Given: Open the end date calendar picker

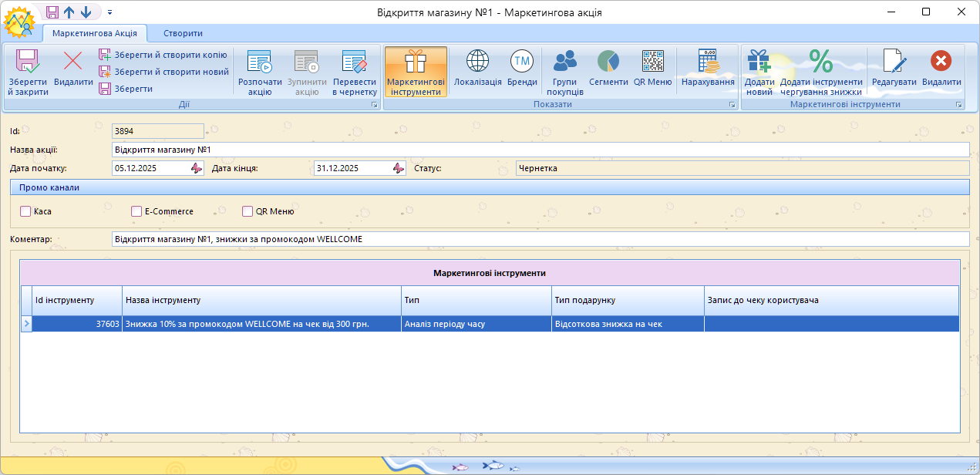Looking at the screenshot, I should point(398,168).
